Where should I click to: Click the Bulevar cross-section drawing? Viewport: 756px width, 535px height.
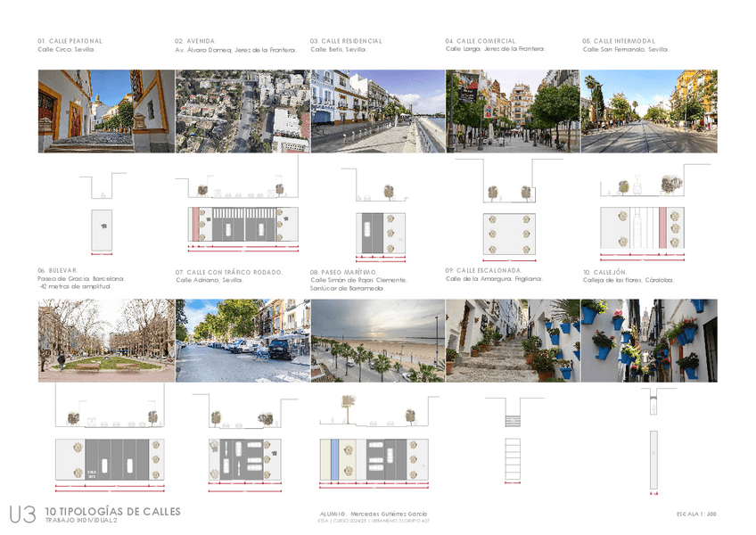pyautogui.click(x=110, y=405)
